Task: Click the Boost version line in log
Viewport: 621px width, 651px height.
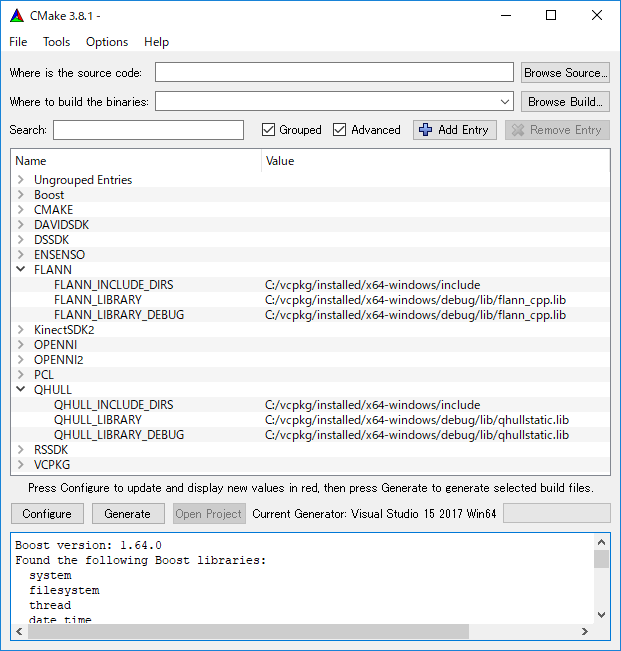Action: (88, 545)
